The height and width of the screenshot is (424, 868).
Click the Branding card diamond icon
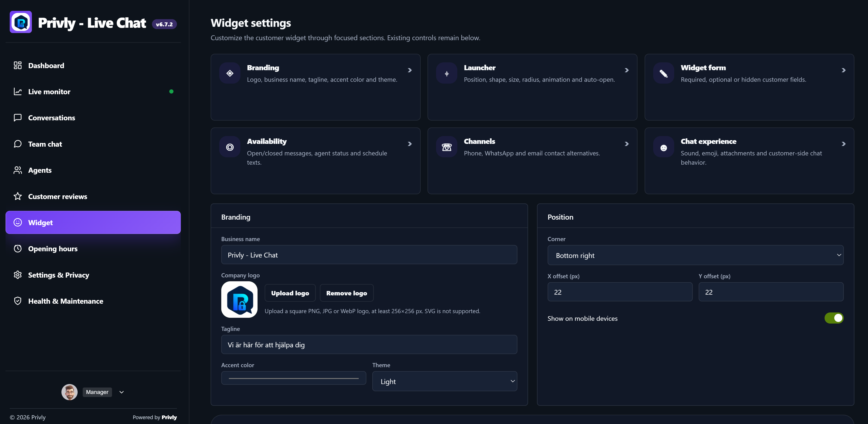[230, 73]
